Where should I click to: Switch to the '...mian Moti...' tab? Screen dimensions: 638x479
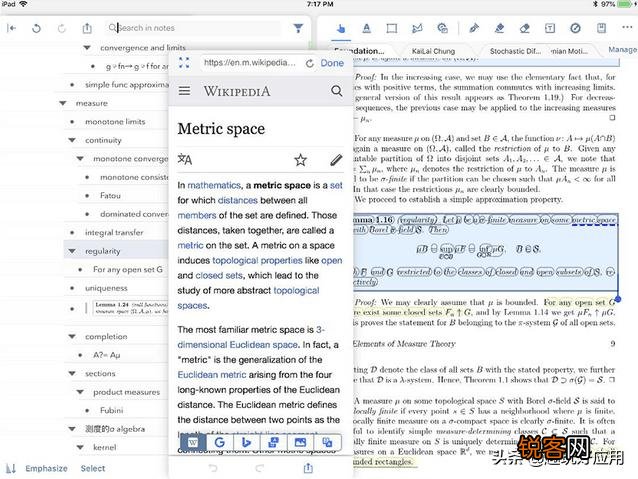pos(569,51)
